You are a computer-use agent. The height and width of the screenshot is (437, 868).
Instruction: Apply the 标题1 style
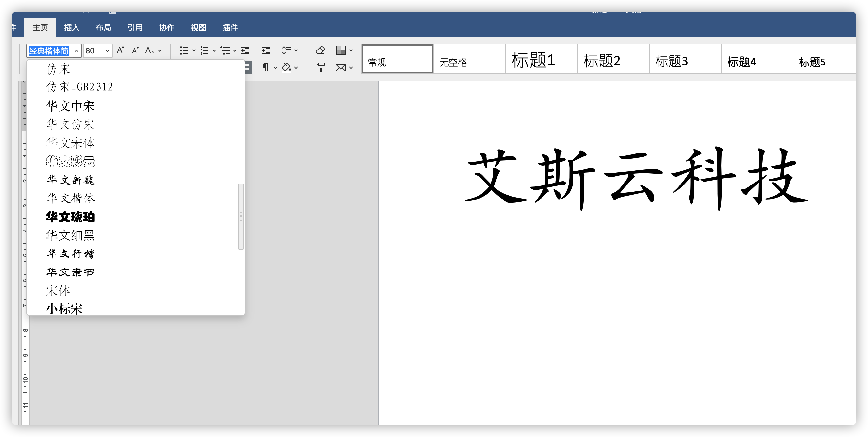(541, 61)
